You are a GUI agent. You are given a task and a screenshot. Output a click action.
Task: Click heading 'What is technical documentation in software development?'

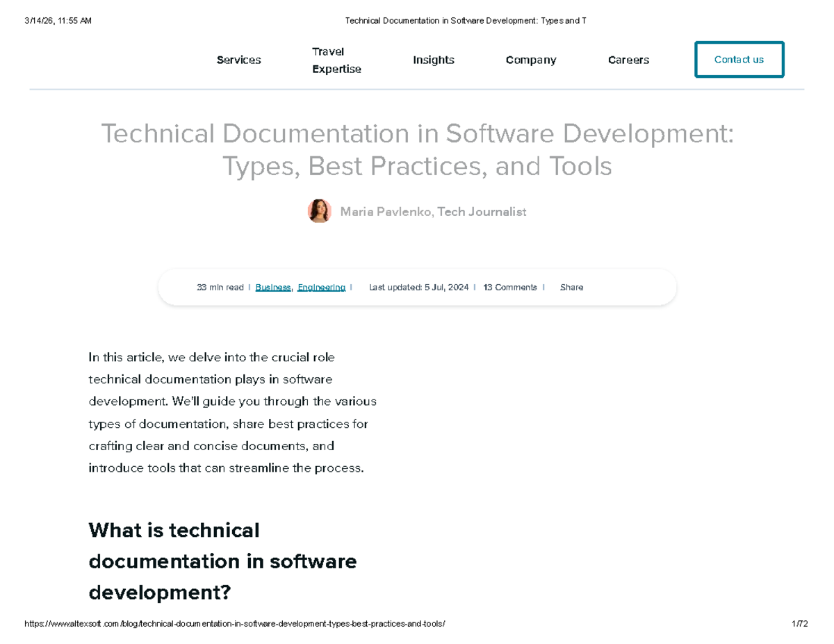point(222,561)
